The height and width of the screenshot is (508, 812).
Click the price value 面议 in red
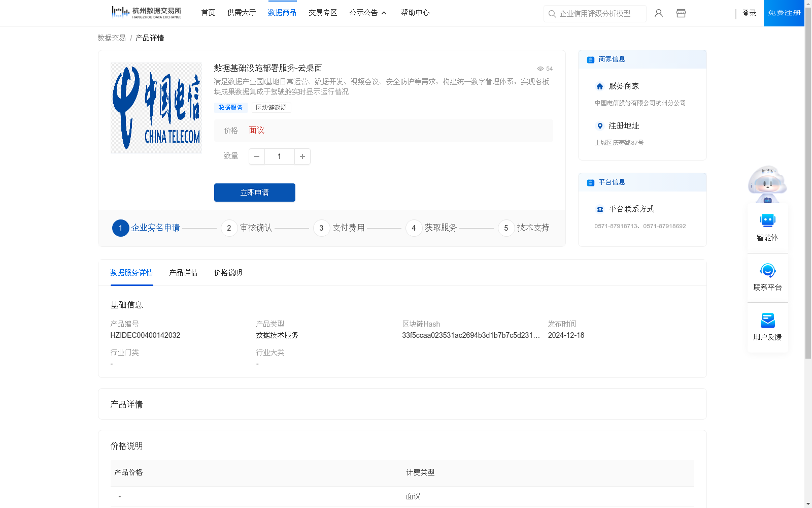pyautogui.click(x=257, y=131)
